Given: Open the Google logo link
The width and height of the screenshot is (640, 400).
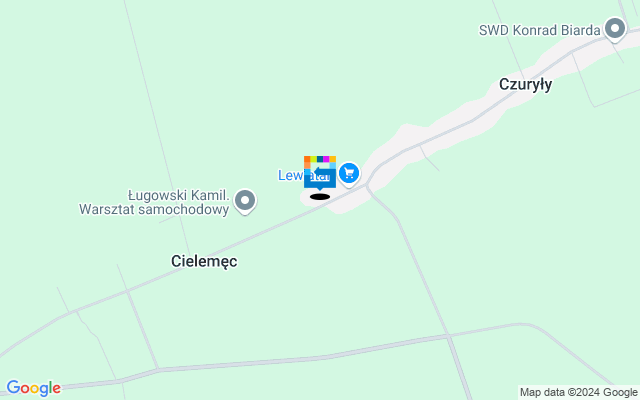Looking at the screenshot, I should tap(33, 388).
